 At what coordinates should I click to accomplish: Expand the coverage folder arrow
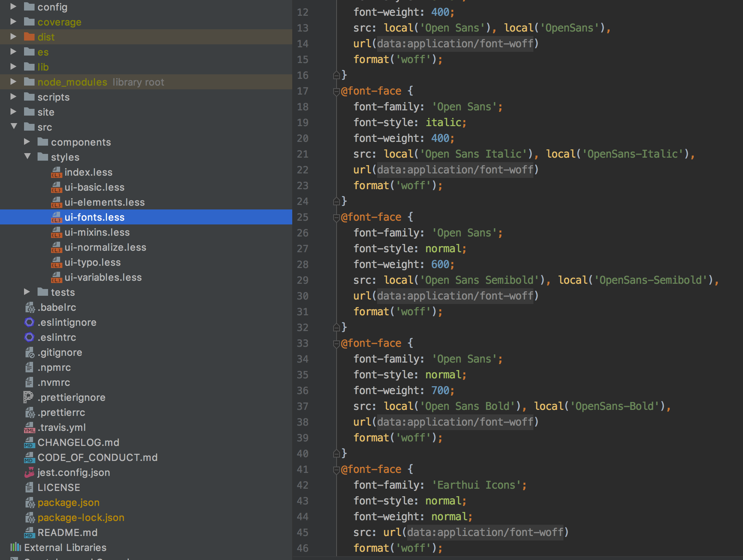13,22
